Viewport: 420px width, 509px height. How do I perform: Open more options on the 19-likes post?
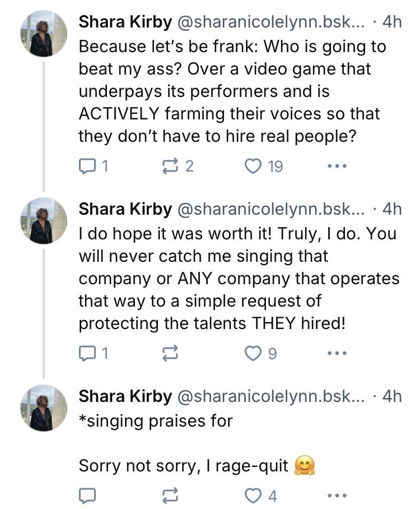click(x=337, y=166)
